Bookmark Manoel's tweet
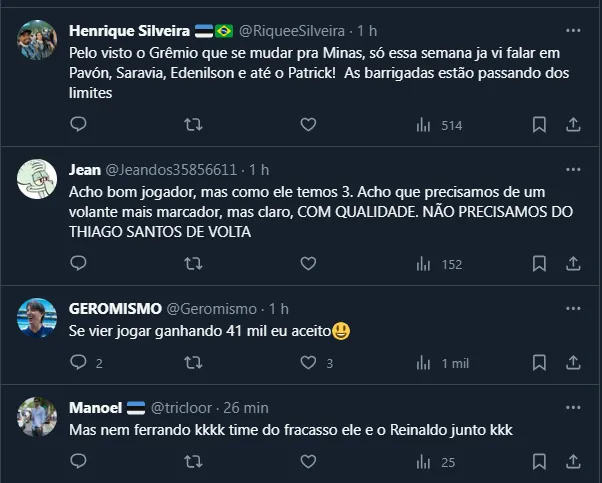Screen dimensions: 602x483 (539, 462)
